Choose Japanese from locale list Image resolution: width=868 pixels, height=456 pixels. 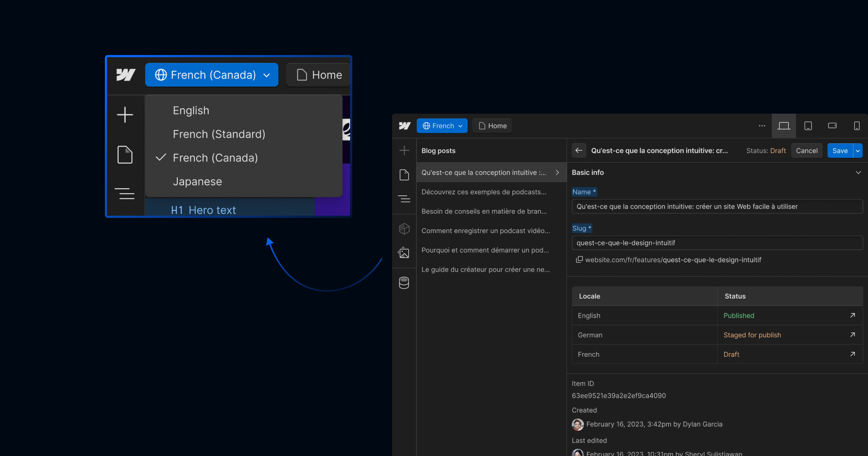pyautogui.click(x=197, y=182)
